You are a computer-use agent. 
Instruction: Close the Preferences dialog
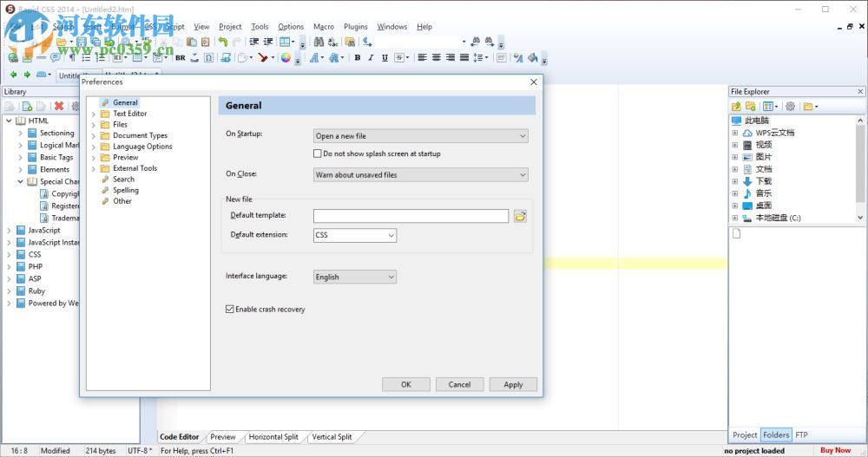click(x=534, y=82)
